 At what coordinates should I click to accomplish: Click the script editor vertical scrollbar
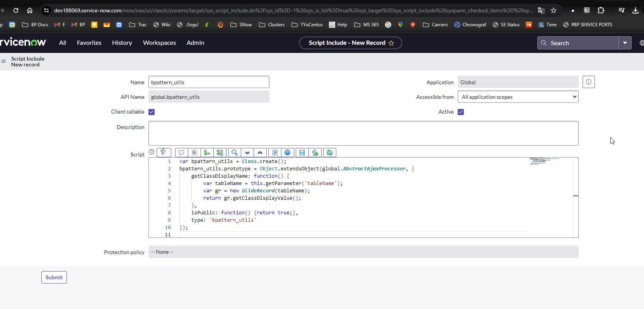coord(576,197)
